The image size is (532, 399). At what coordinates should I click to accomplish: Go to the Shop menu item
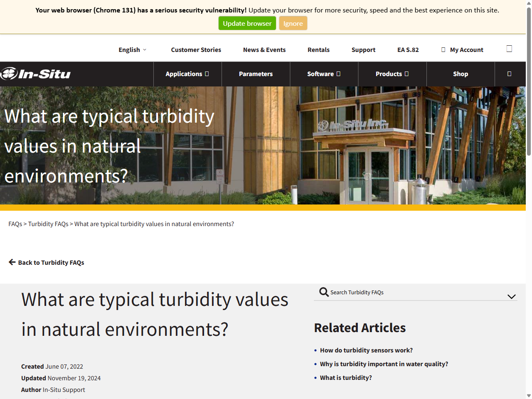point(461,74)
